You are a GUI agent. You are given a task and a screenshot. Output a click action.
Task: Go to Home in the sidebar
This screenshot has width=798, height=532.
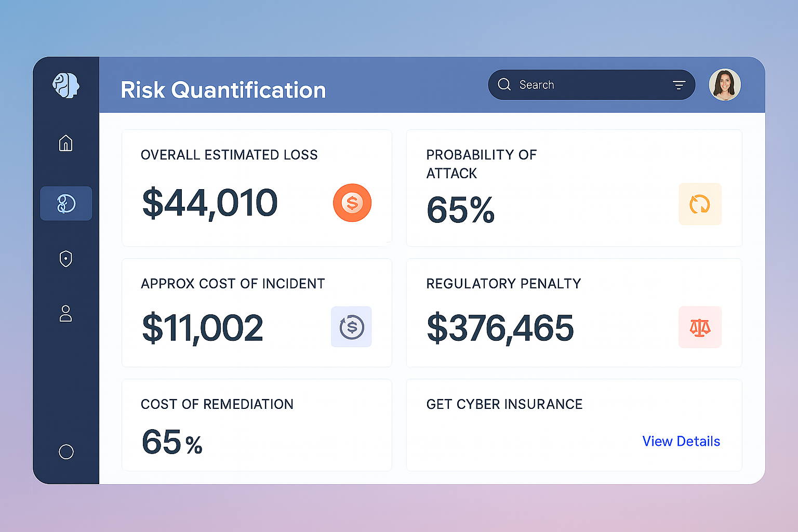[66, 143]
